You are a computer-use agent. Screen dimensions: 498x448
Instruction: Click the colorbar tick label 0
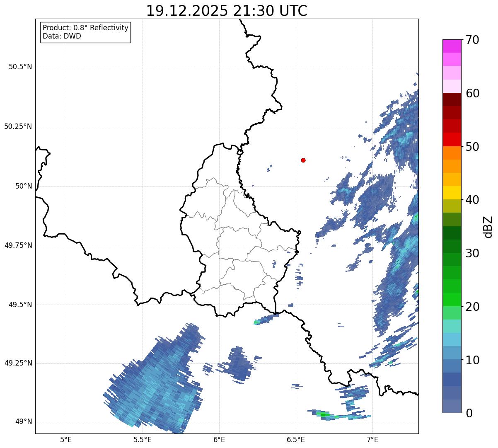pos(468,413)
